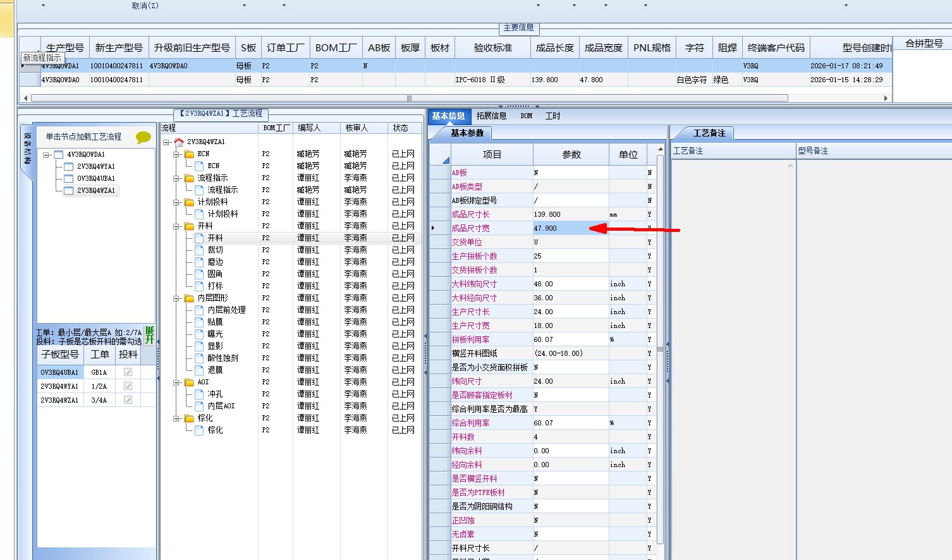Click the 4V3RQOWDA1 node icon

click(x=59, y=155)
